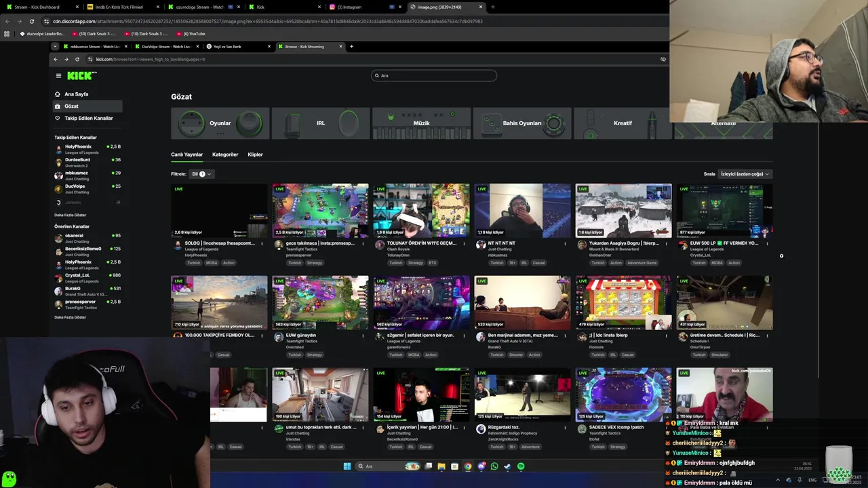Click the green KICK logo

[82, 76]
